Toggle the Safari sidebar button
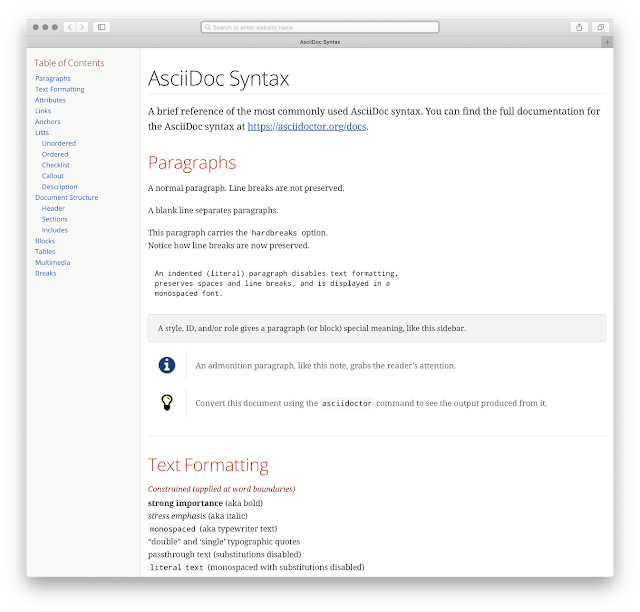Screen dimensions: 640x612 [102, 27]
